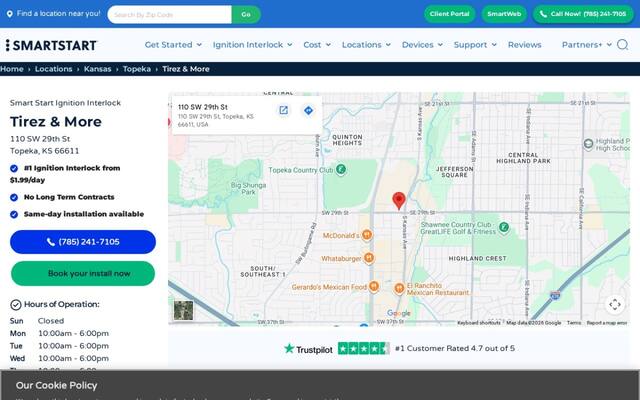Click the Hours of Operation clock icon
Image resolution: width=640 pixels, height=400 pixels.
tap(16, 304)
